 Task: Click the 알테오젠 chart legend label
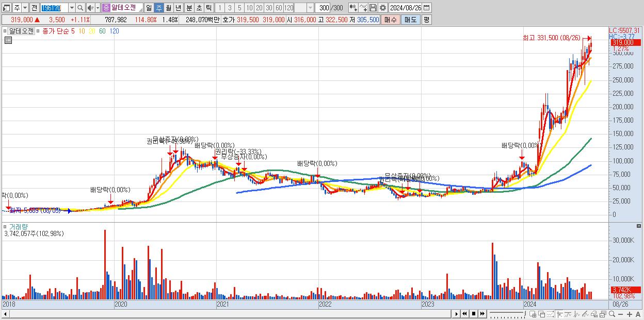click(21, 31)
